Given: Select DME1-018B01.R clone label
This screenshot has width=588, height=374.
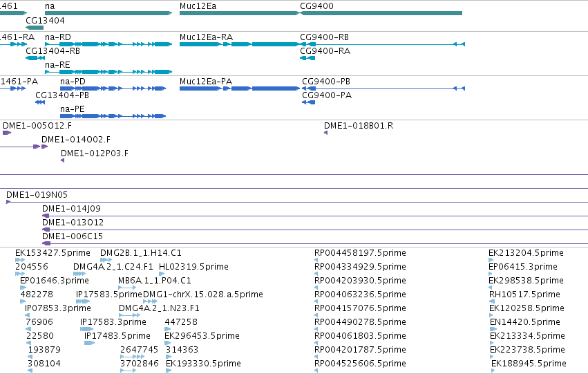Looking at the screenshot, I should tap(359, 126).
